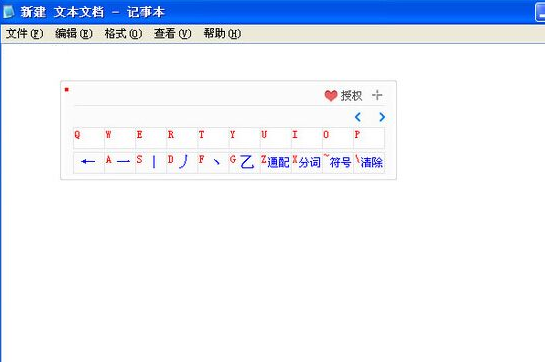The image size is (545, 362).
Task: Select the Q key cell
Action: [x=89, y=138]
